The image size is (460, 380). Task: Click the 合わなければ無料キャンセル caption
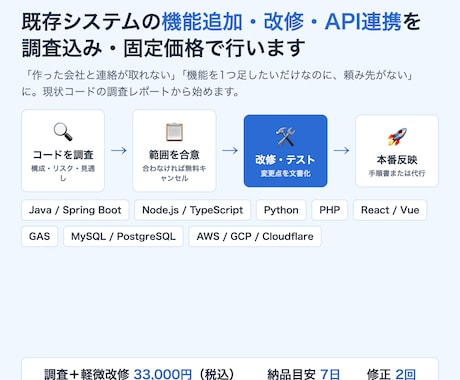coord(174,173)
